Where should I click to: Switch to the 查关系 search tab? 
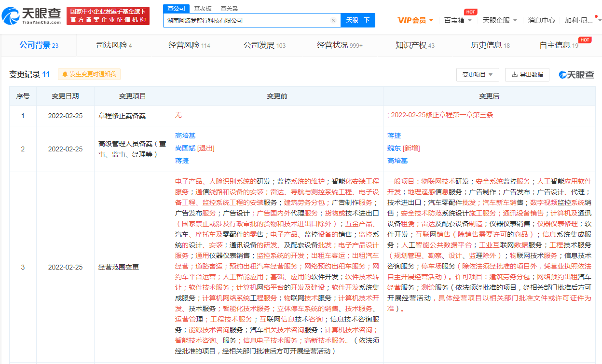pos(229,9)
